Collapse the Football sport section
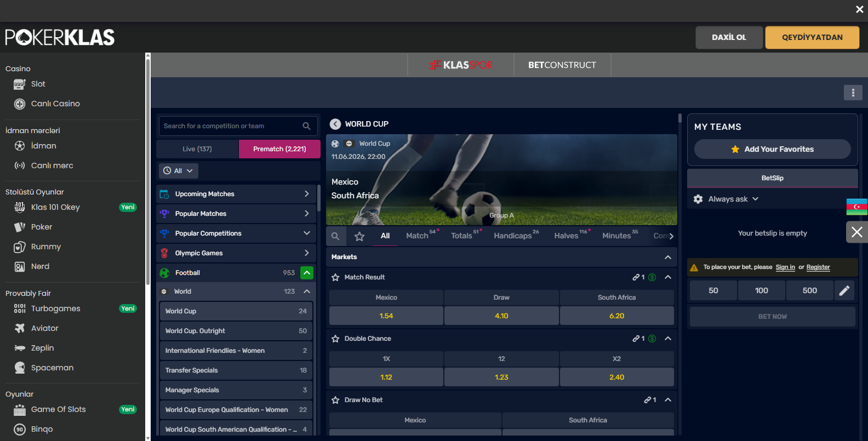 tap(307, 273)
